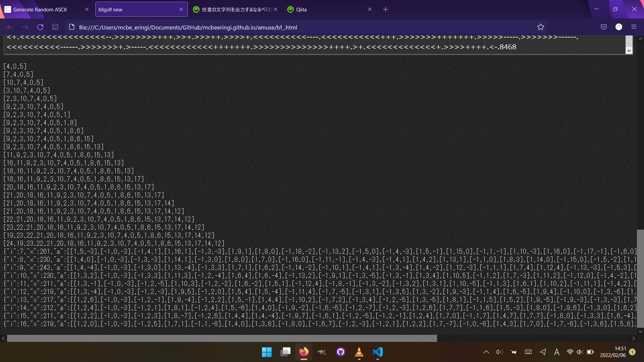Open a new browser tab
The height and width of the screenshot is (362, 644).
pos(385,9)
